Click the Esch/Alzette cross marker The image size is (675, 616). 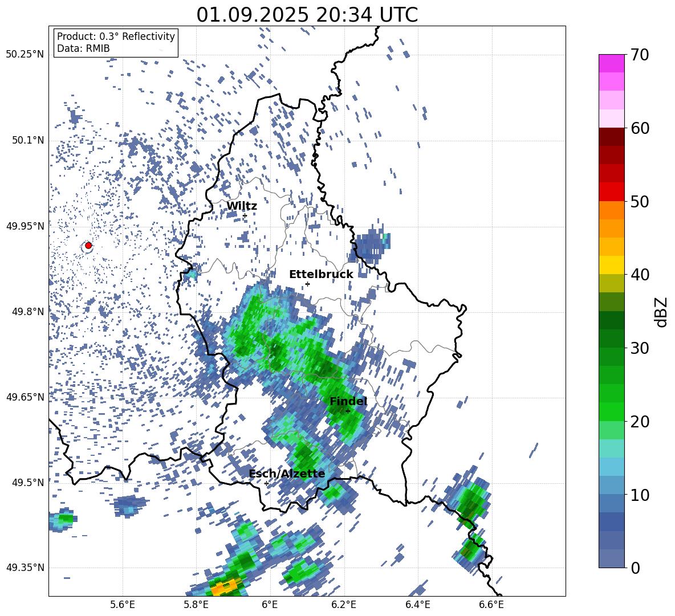266,483
